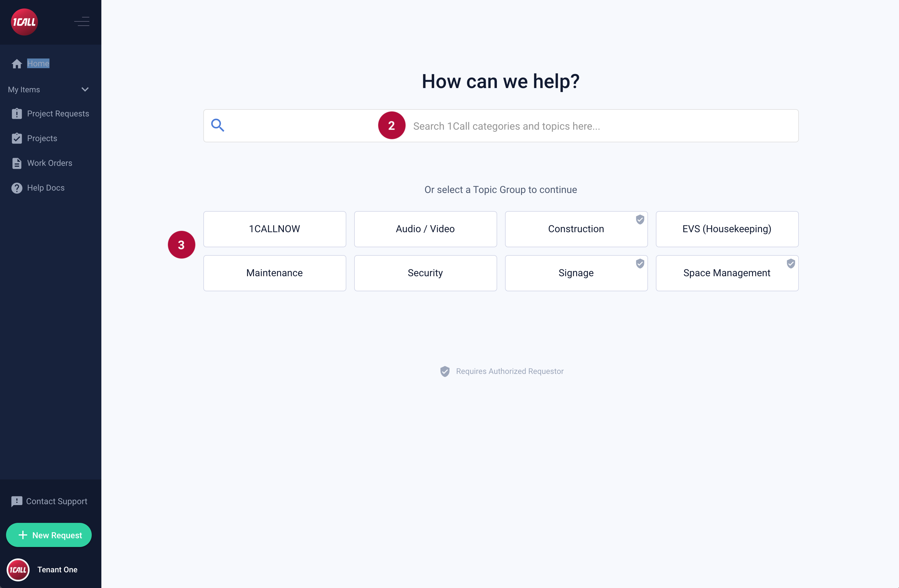Click the Help Docs question mark icon
The height and width of the screenshot is (588, 899).
pos(17,188)
